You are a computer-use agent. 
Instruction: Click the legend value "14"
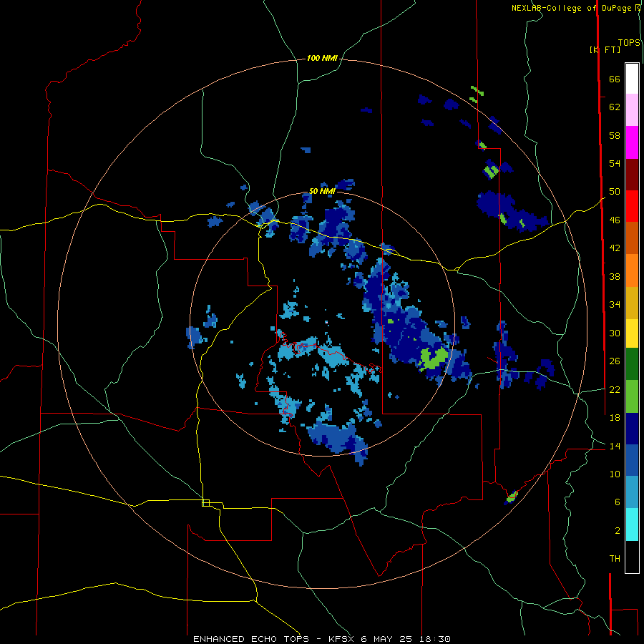coord(615,446)
